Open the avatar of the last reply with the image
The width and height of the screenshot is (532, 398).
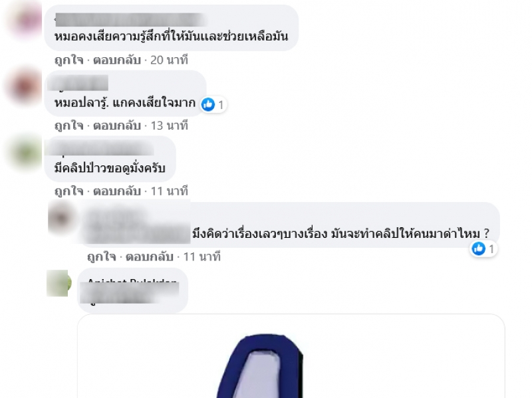point(59,283)
